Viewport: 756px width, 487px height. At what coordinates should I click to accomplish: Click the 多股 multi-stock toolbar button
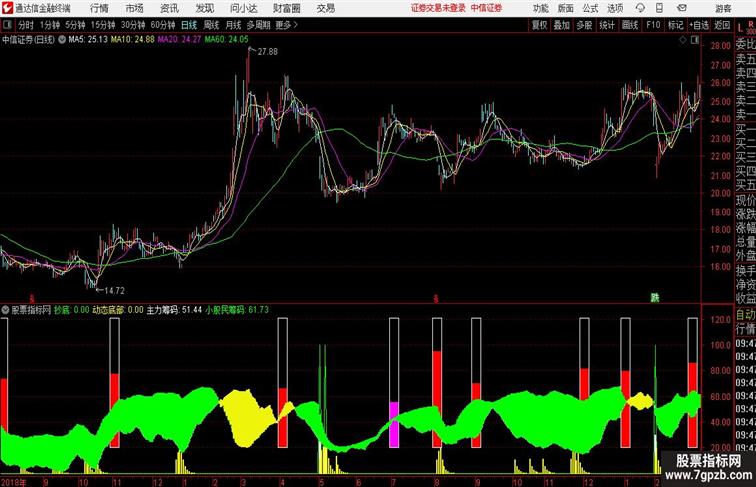(584, 25)
